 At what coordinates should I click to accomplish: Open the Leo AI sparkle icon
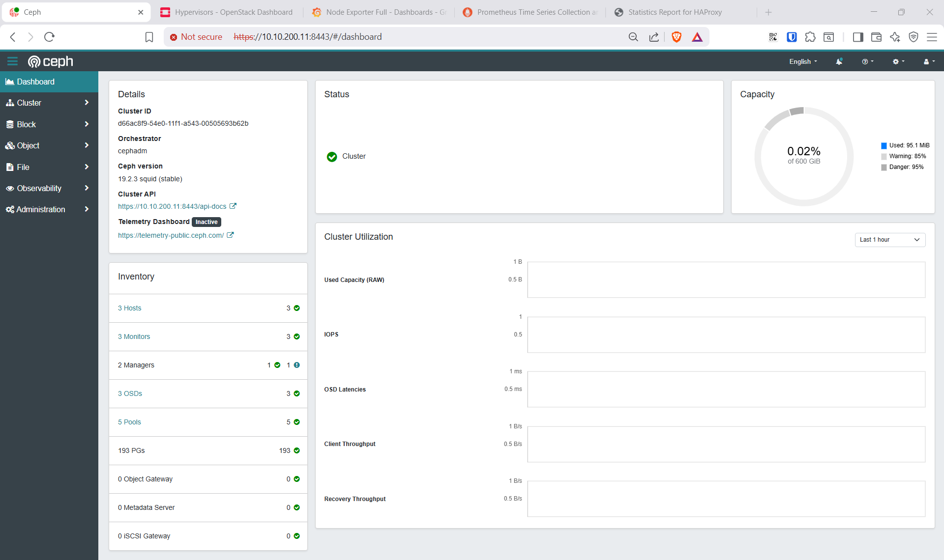pyautogui.click(x=895, y=37)
